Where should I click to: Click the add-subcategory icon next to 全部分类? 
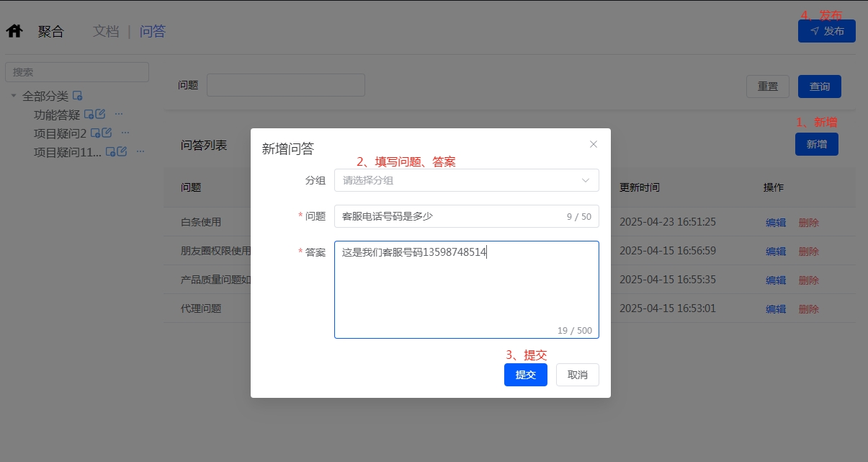[x=78, y=96]
